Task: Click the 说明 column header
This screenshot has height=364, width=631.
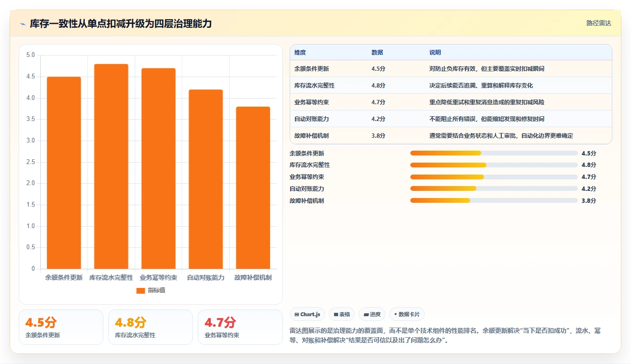Action: tap(435, 53)
